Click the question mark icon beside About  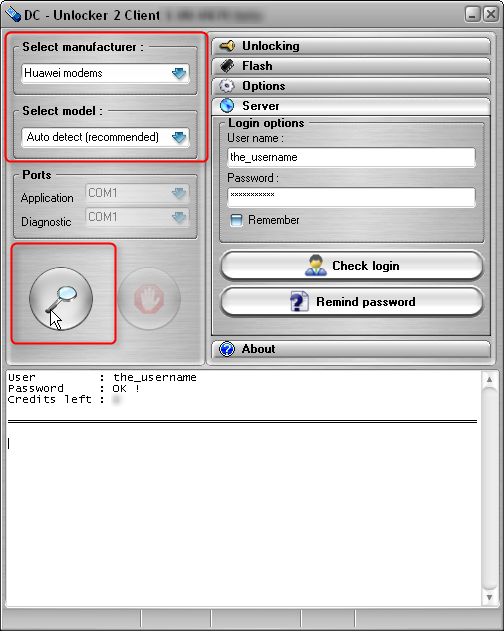pos(227,349)
